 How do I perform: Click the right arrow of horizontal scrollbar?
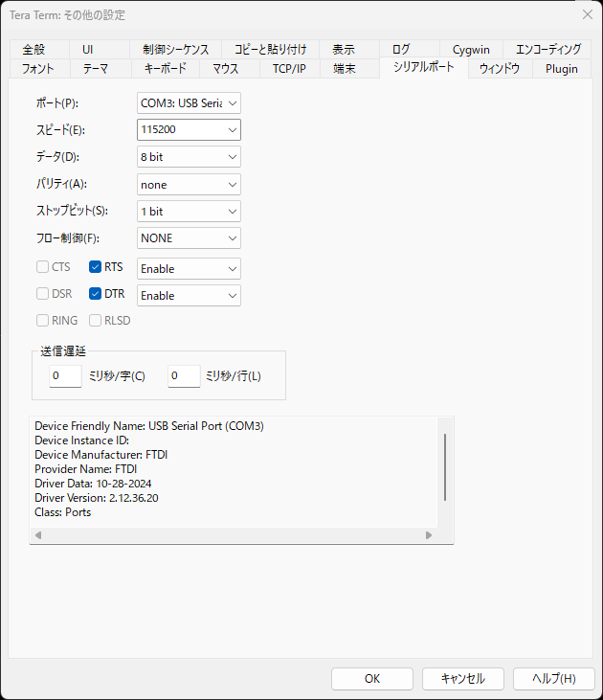click(x=429, y=535)
